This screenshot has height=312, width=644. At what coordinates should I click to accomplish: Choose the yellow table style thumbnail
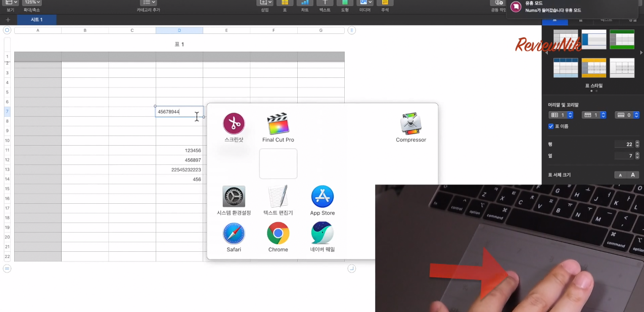594,68
